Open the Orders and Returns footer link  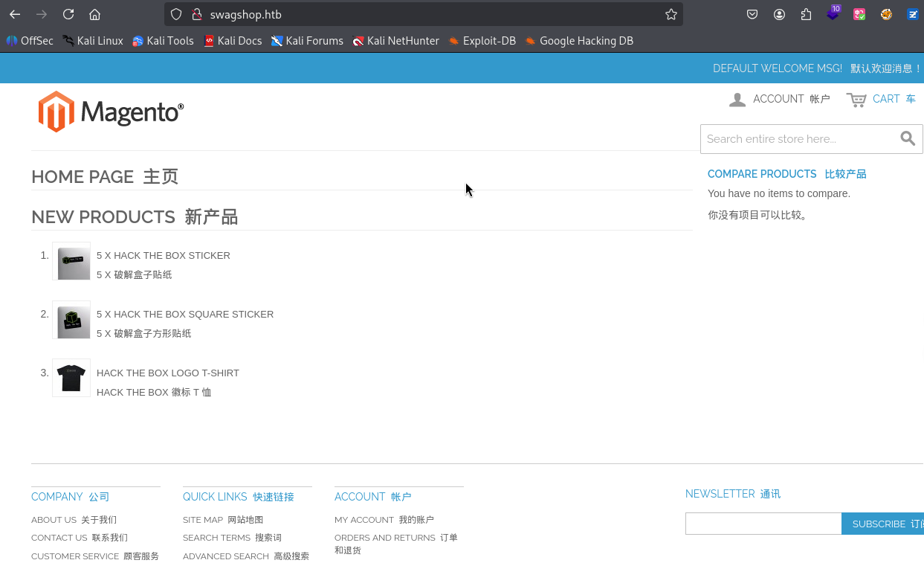pos(396,544)
